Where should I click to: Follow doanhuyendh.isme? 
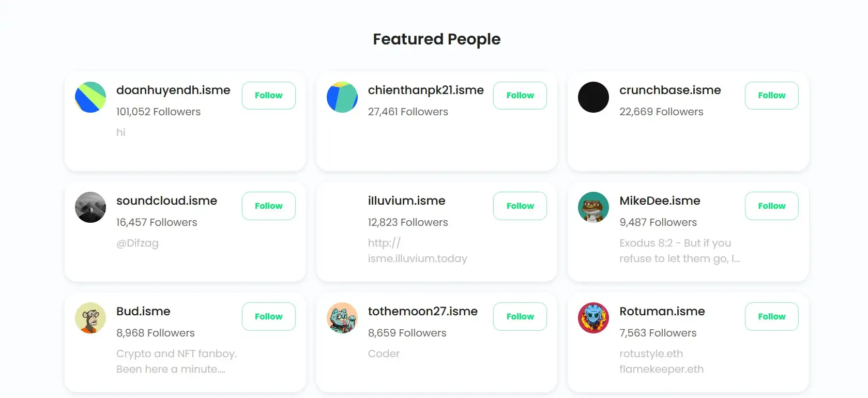tap(268, 96)
